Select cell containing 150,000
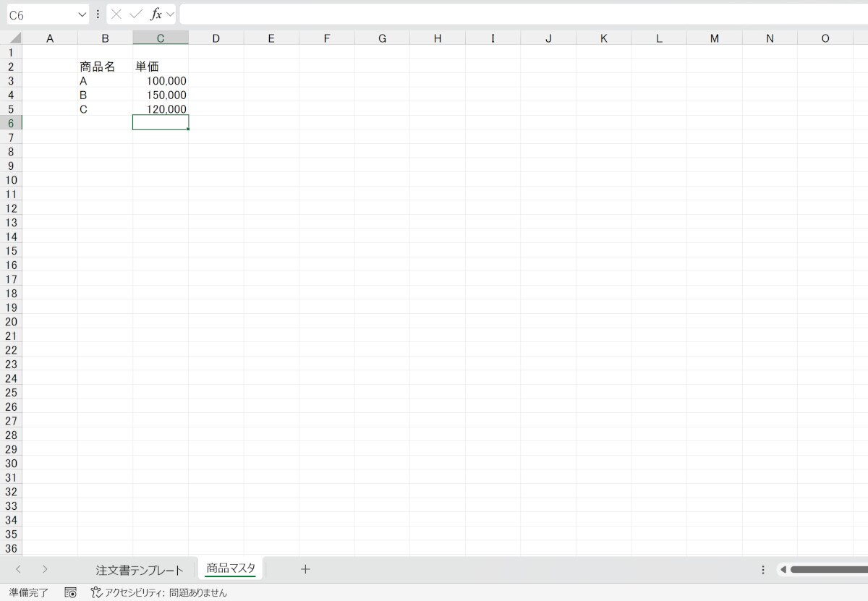Viewport: 868px width, 601px height. click(161, 95)
